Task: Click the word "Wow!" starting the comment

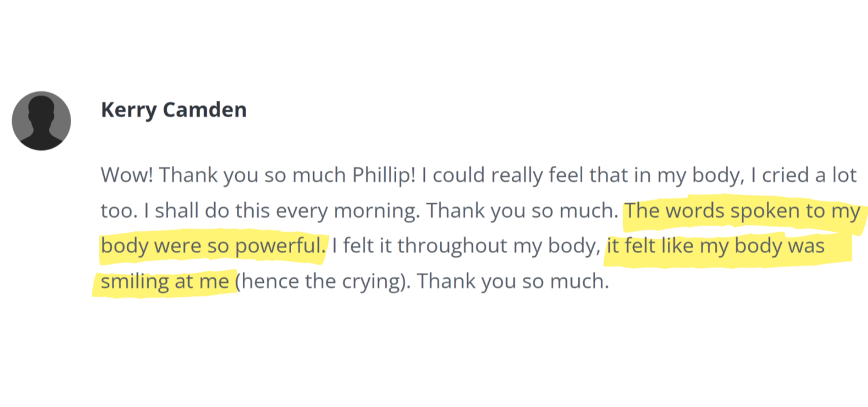Action: pyautogui.click(x=127, y=177)
